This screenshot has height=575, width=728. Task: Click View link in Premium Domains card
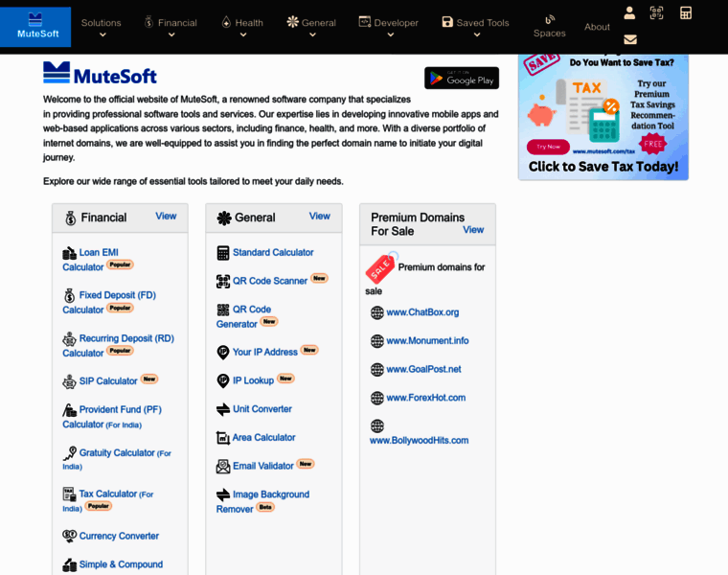(473, 230)
